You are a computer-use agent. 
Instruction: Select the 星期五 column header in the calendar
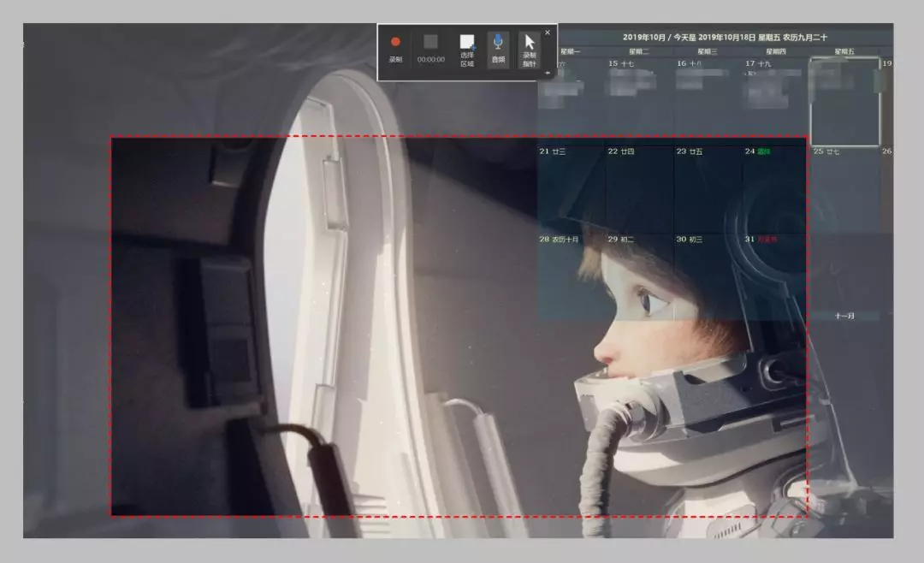pos(844,52)
